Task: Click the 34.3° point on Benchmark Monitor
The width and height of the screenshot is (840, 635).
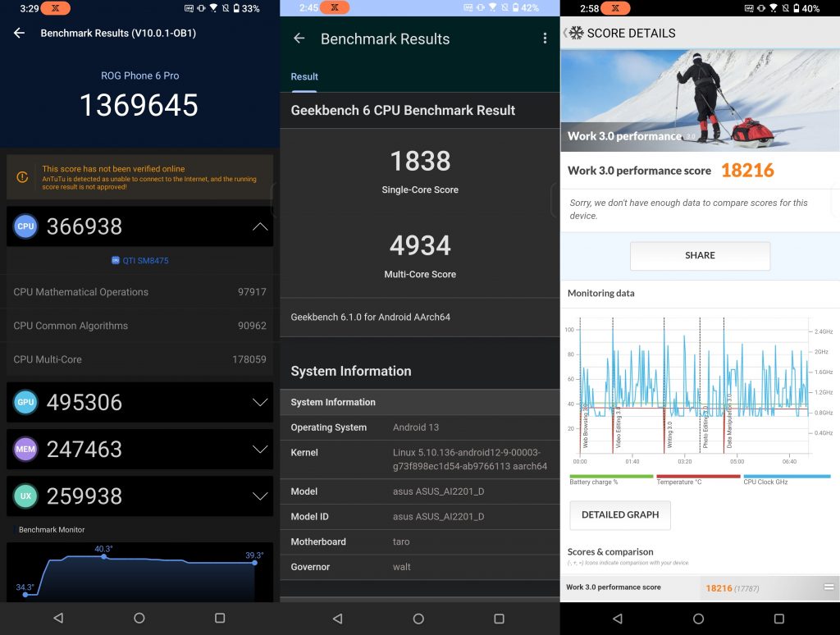Action: (x=25, y=594)
